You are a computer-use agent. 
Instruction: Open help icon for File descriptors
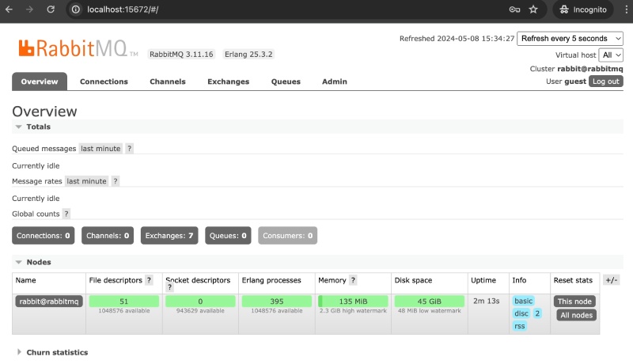[x=149, y=280]
